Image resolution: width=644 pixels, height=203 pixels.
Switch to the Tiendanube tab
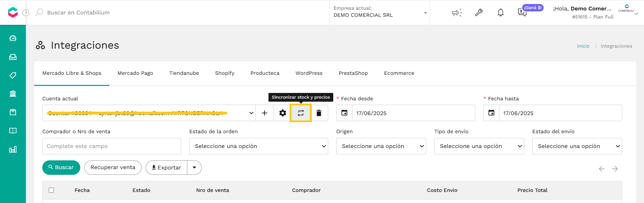(184, 73)
